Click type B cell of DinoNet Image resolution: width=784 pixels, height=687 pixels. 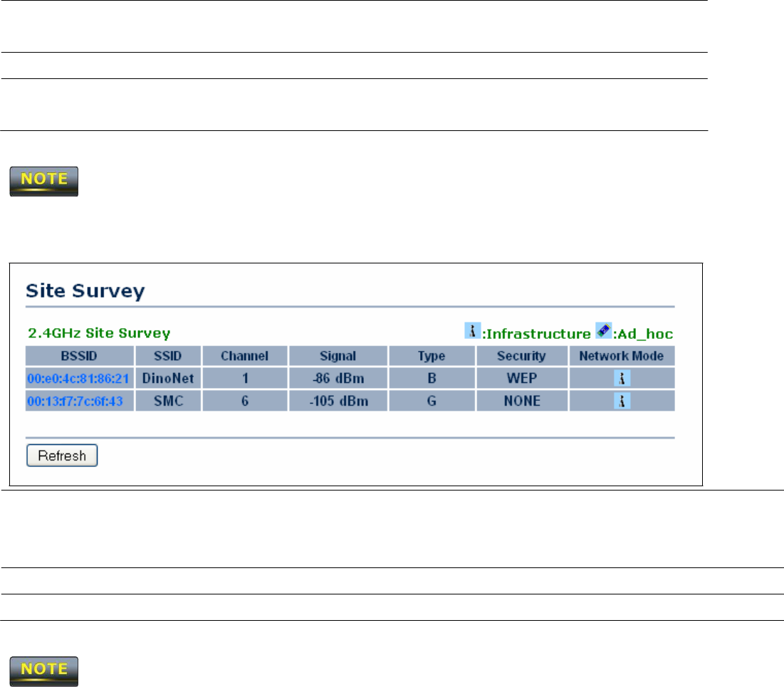(432, 379)
